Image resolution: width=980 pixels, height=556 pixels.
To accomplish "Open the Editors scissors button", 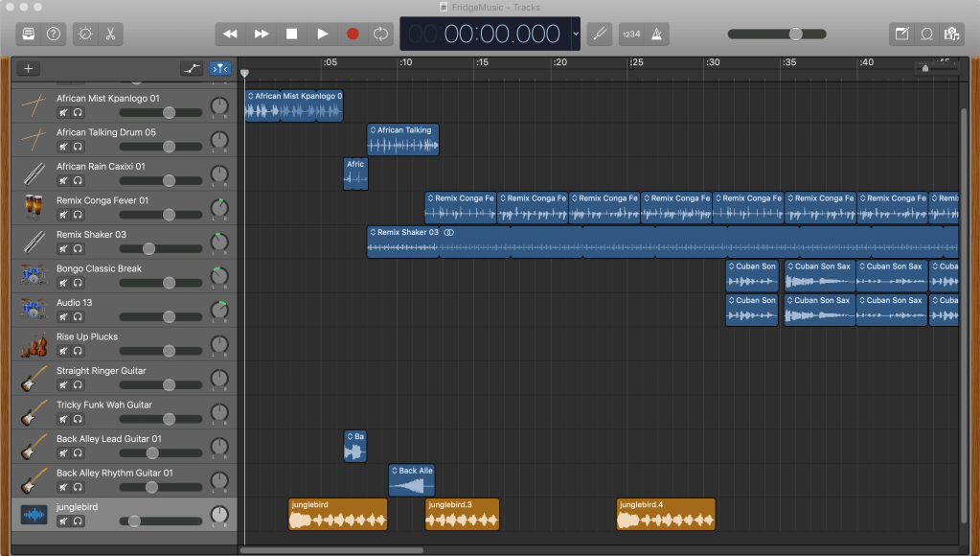I will click(110, 34).
